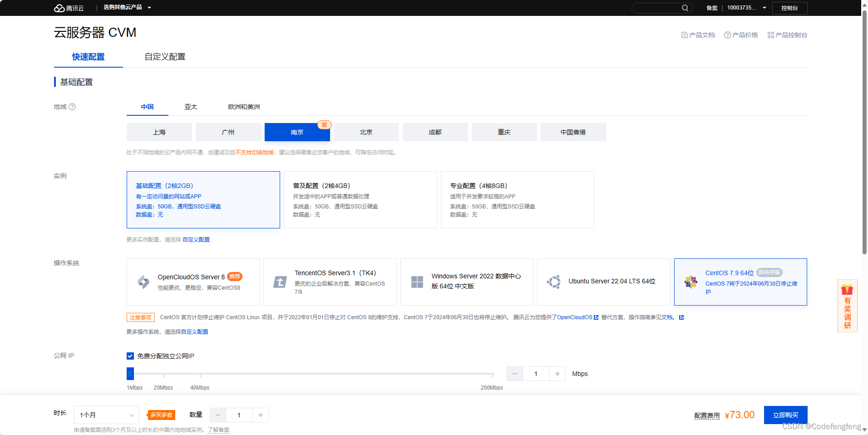
Task: Click 立即购买 buy now button
Action: pyautogui.click(x=786, y=415)
